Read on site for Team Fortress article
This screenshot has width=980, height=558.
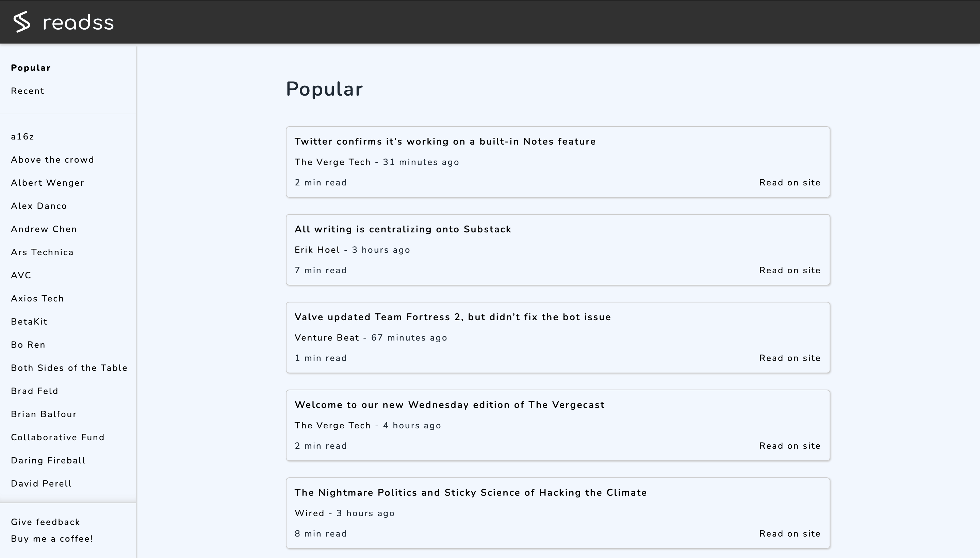click(x=789, y=358)
